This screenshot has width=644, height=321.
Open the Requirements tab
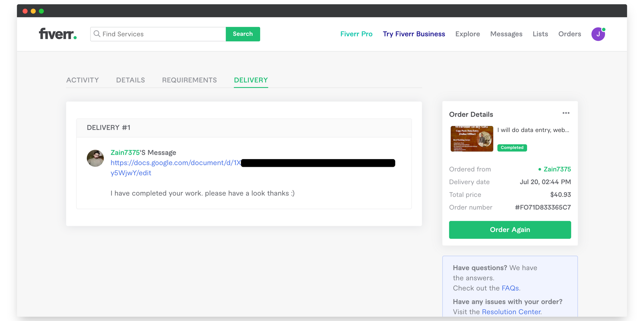pos(189,80)
